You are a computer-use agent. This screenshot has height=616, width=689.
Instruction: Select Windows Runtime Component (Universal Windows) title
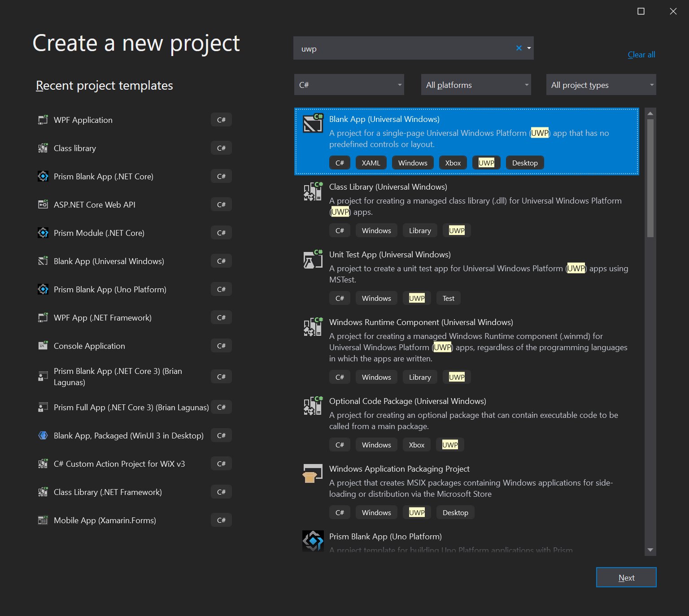point(421,322)
